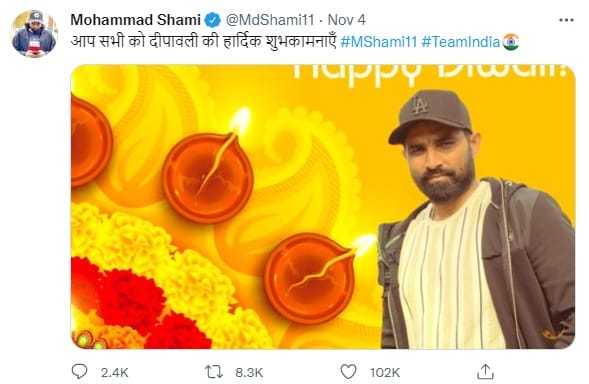Screen dimensions: 589x384
Task: Click the Happy Diwali text in the image
Action: 430,74
